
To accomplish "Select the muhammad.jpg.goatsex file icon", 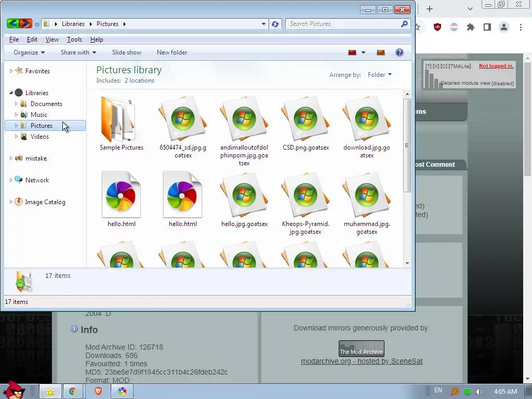I will click(x=367, y=196).
